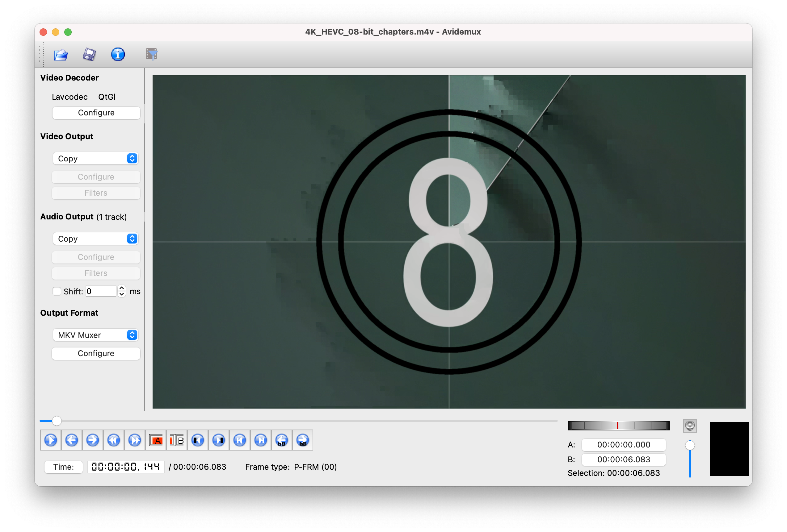Enable the audio Shift checkbox

pos(57,291)
